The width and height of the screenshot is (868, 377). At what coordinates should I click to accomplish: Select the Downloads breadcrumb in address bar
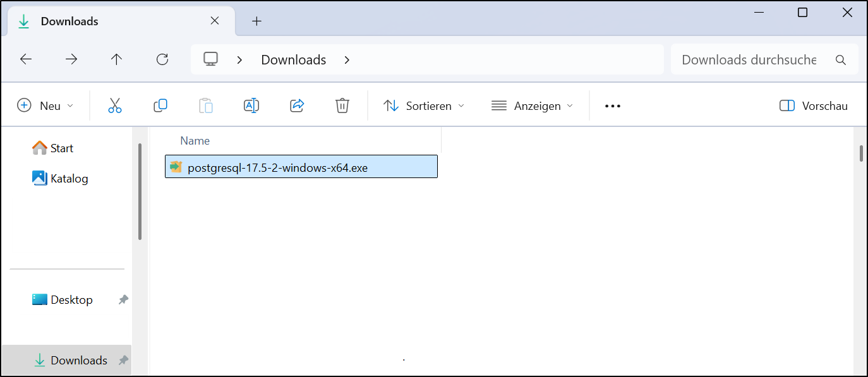[x=294, y=60]
